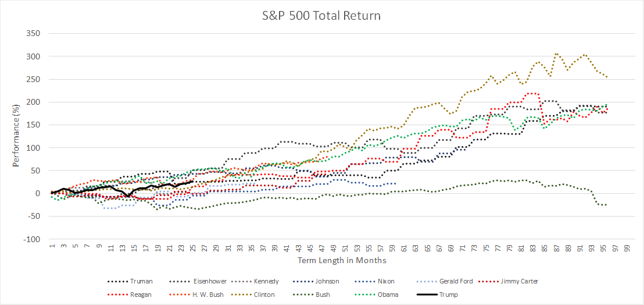Click the 99 tick label on the horizontal axis
This screenshot has height=305, width=644.
[626, 247]
